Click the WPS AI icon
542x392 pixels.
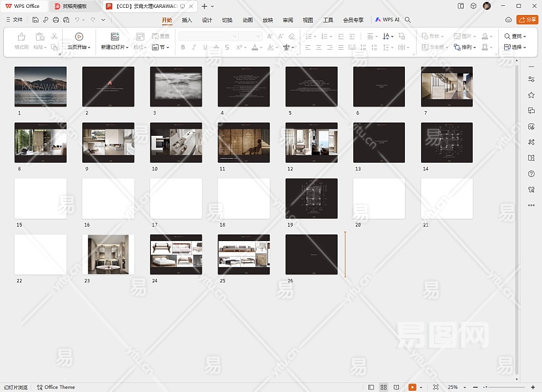pyautogui.click(x=387, y=20)
